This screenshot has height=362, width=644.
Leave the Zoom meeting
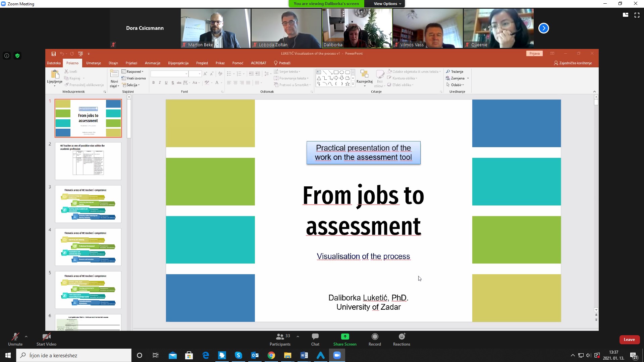tap(629, 340)
